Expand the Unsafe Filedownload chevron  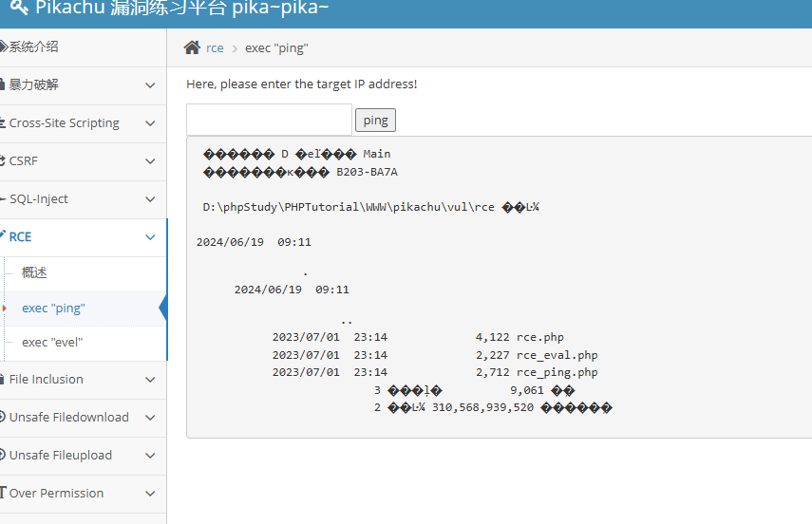click(150, 418)
